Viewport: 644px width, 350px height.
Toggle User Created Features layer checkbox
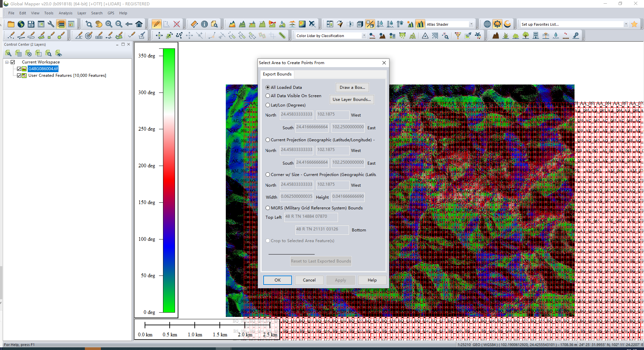(x=19, y=75)
